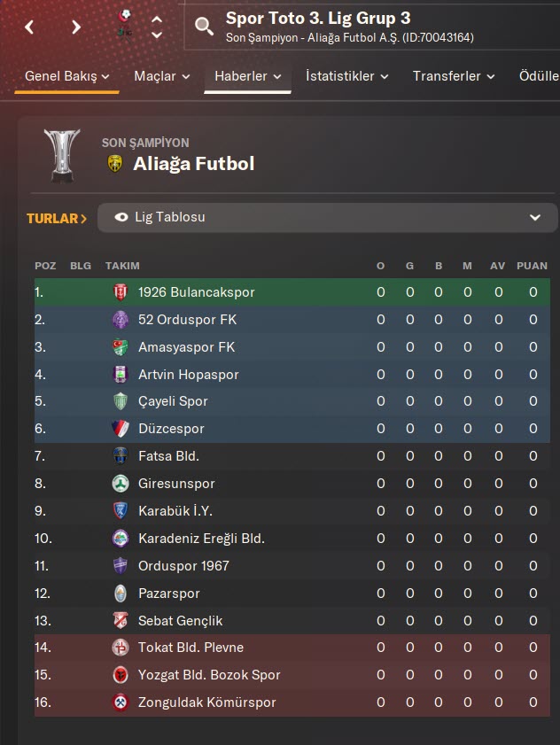Open the Orduspor 1967 team link
This screenshot has height=745, width=560.
[x=183, y=565]
